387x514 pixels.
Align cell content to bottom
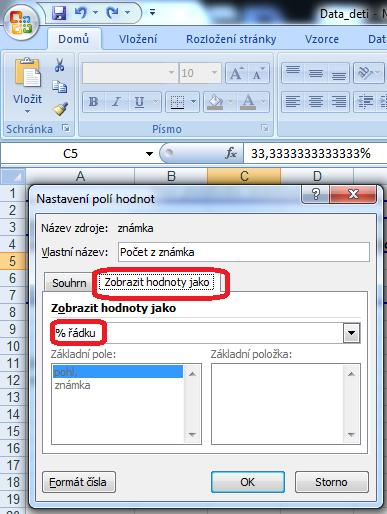click(338, 73)
